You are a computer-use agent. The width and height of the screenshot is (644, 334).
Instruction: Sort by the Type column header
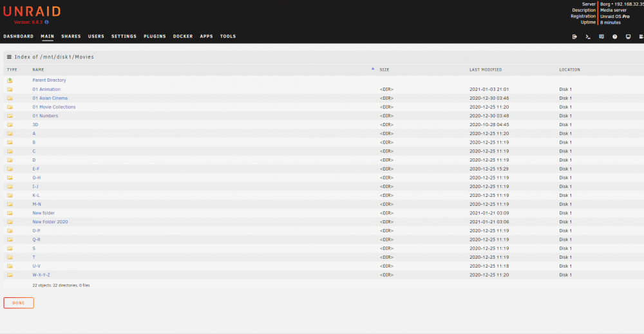(x=12, y=70)
